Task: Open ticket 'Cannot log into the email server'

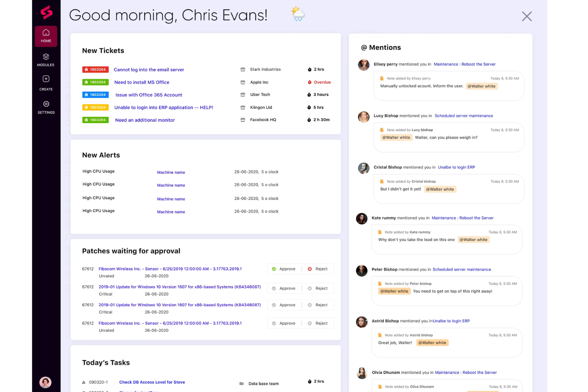Action: [149, 70]
